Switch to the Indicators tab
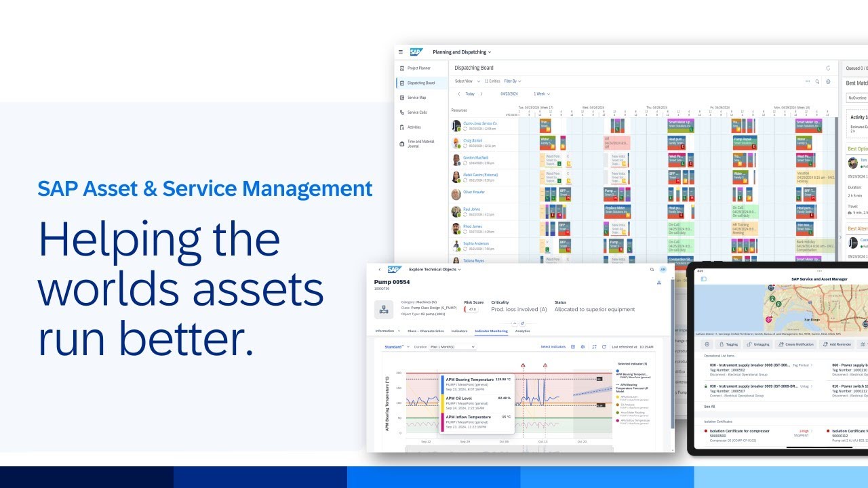Screen dimensions: 868x488 point(459,331)
